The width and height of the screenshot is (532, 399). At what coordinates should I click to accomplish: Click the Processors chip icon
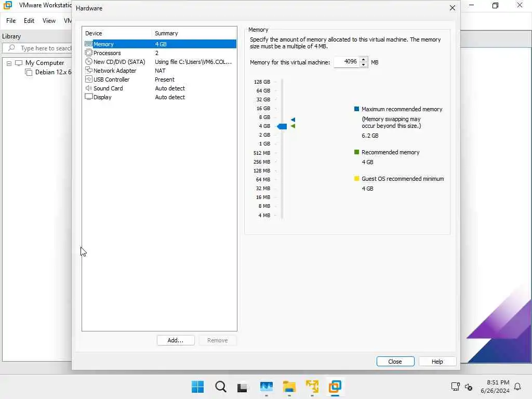pyautogui.click(x=88, y=52)
